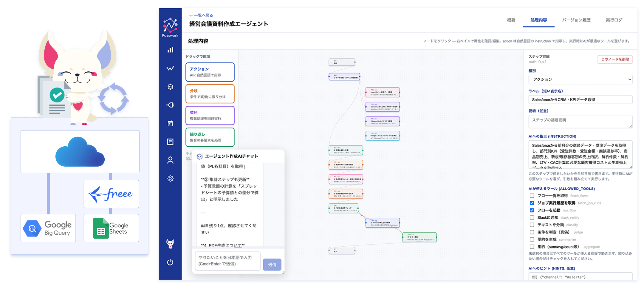The image size is (644, 287).
Task: Click the fox mascot icon in sidebar
Action: [170, 244]
